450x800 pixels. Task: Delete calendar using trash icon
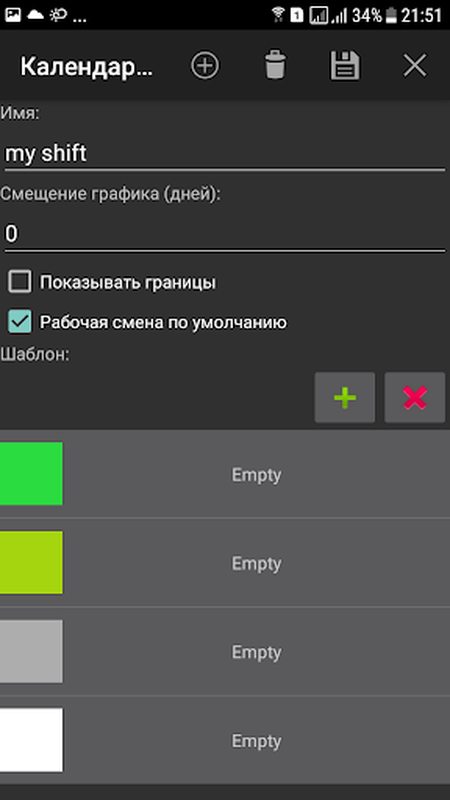tap(276, 65)
